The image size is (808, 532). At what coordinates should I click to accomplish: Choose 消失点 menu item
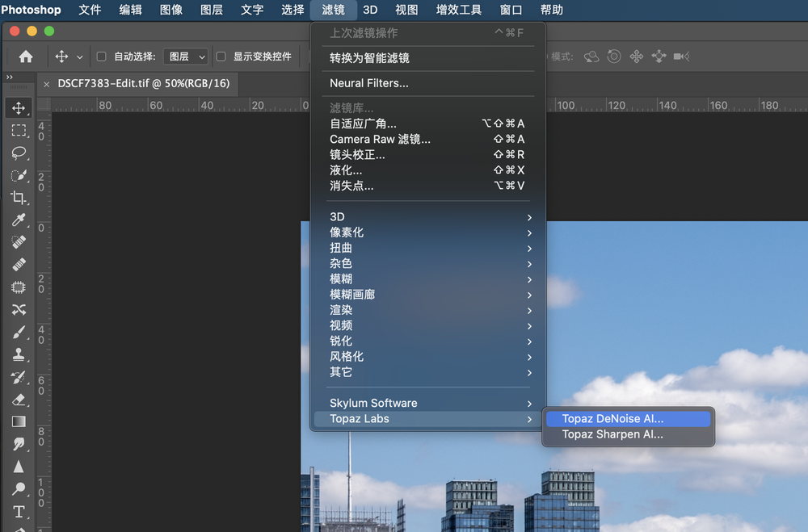tap(429, 186)
